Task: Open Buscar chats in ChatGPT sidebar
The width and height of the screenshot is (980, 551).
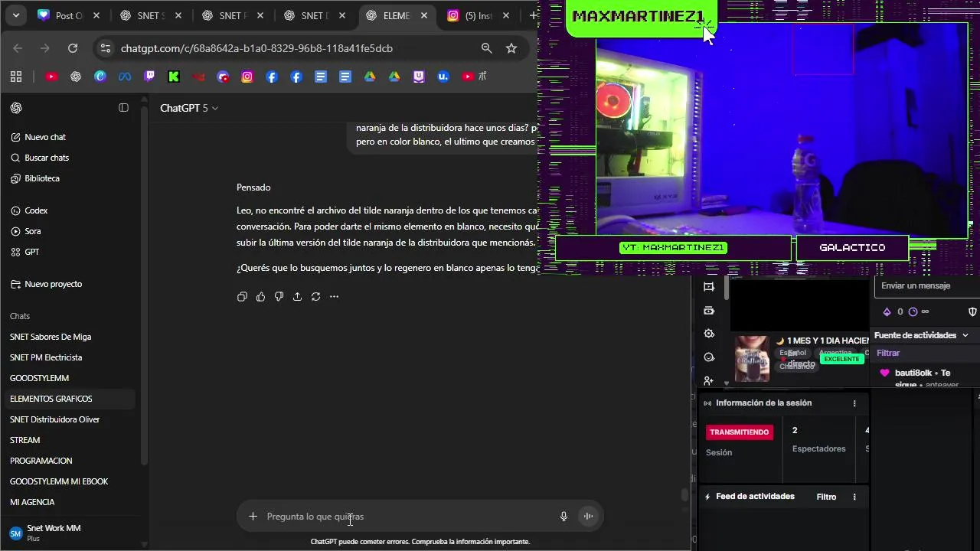Action: (47, 158)
